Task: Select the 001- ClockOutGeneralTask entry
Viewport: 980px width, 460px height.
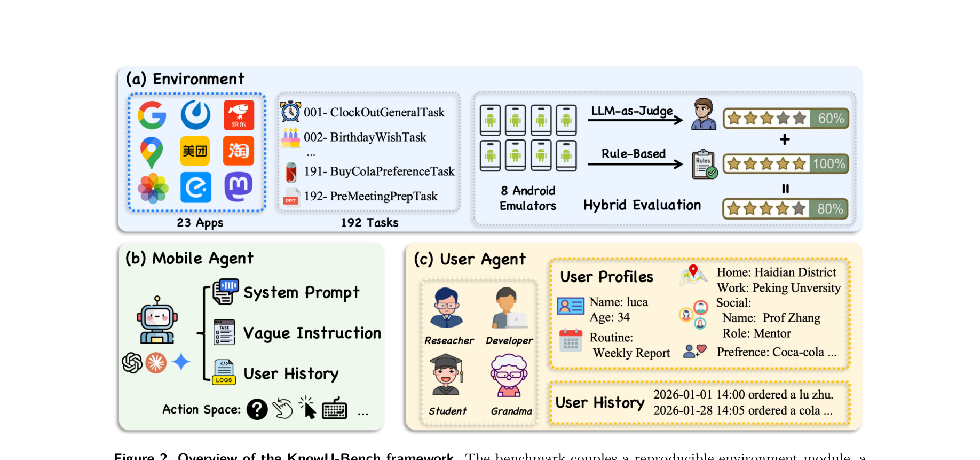Action: tap(374, 112)
